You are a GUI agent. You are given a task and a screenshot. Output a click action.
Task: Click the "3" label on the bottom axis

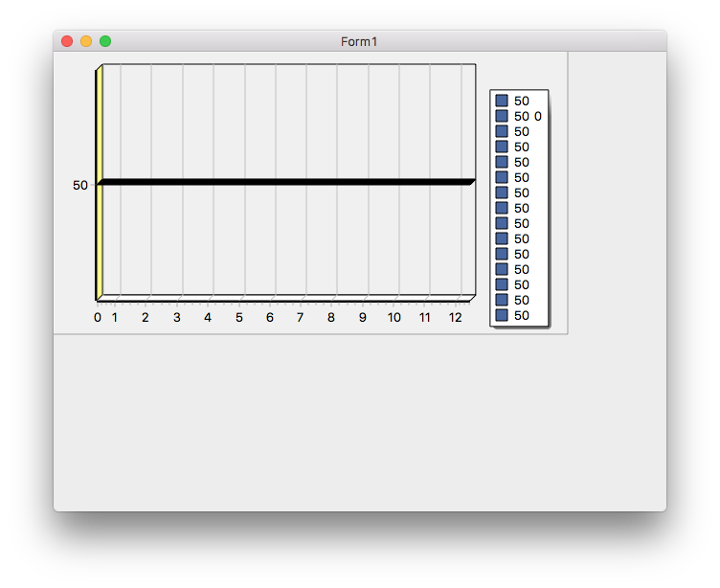[x=177, y=317]
